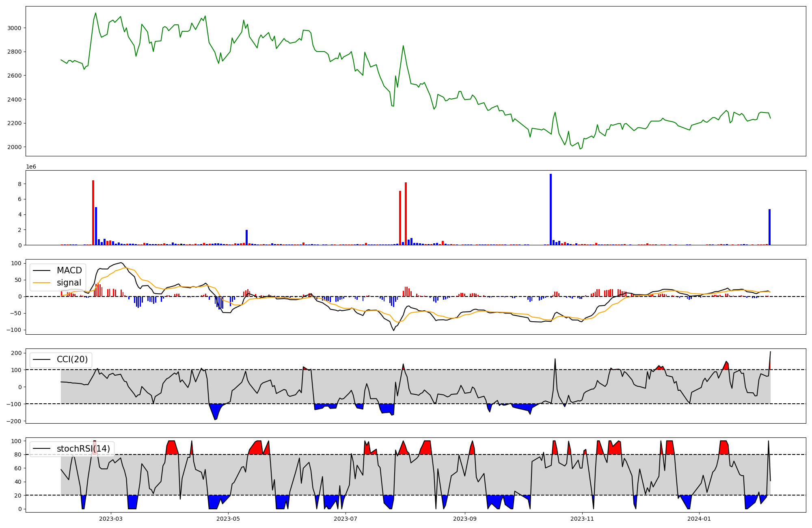
Task: Click the 8 tick on volume axis
Action: click(x=19, y=184)
